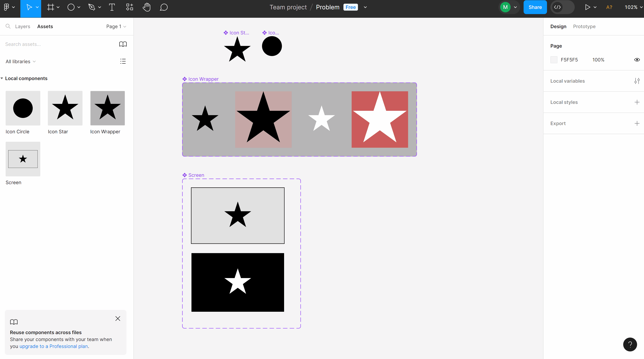The image size is (644, 359).
Task: Click the page background color swatch
Action: tap(554, 60)
